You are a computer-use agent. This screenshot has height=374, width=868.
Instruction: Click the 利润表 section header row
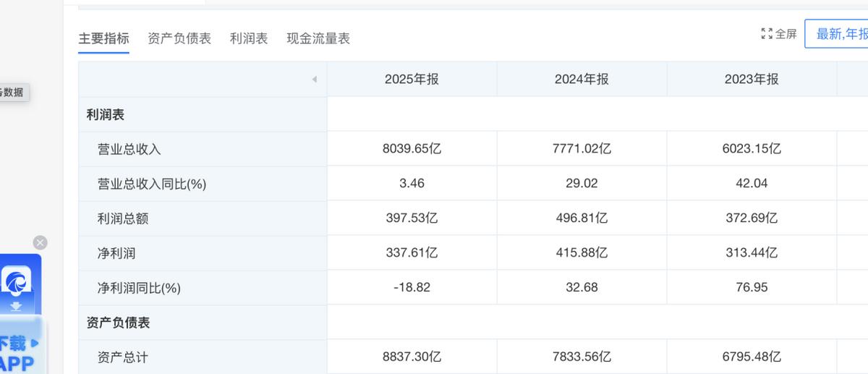tap(106, 114)
